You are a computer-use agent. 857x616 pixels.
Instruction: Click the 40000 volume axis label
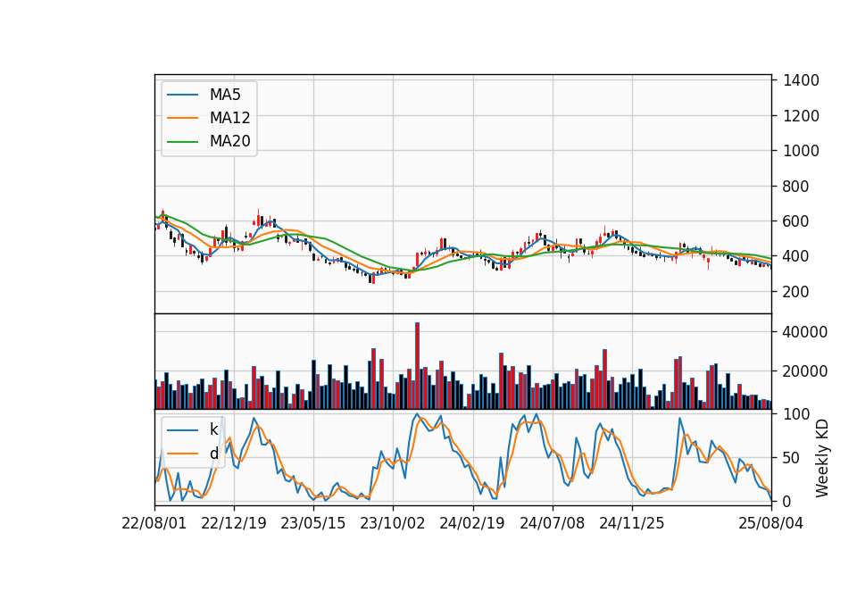click(805, 332)
